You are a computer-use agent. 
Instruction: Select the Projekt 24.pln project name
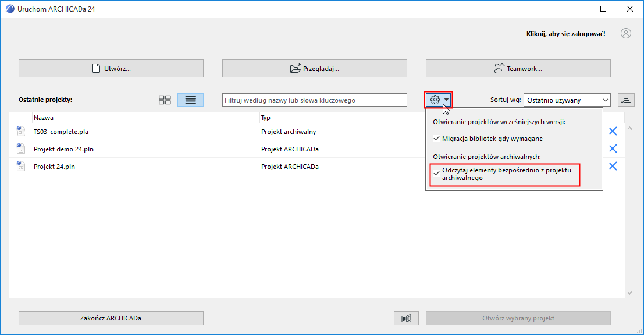[54, 167]
